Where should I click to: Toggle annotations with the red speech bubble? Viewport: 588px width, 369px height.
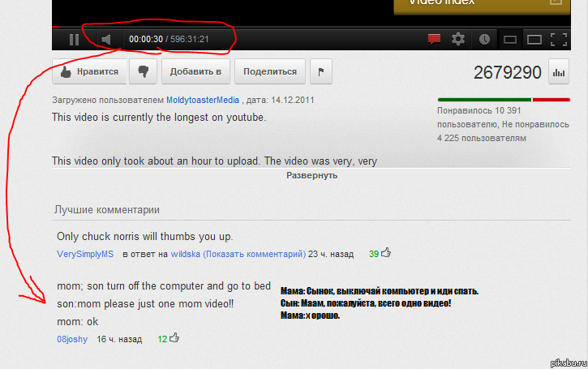tap(434, 39)
